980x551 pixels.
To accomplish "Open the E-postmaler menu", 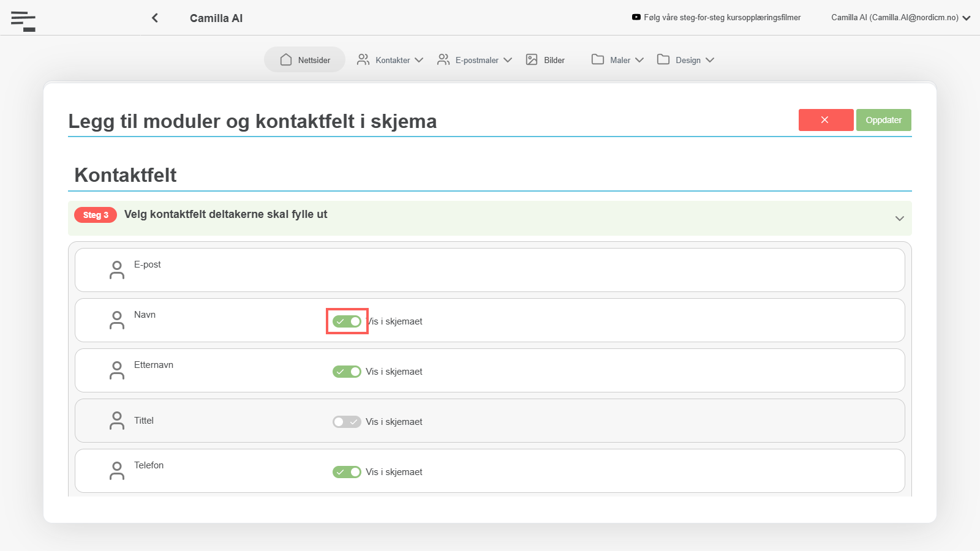I will coord(475,59).
